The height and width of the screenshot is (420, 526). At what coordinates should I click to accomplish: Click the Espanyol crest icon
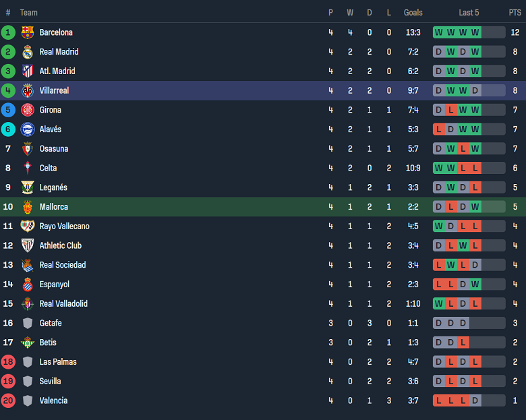(28, 284)
